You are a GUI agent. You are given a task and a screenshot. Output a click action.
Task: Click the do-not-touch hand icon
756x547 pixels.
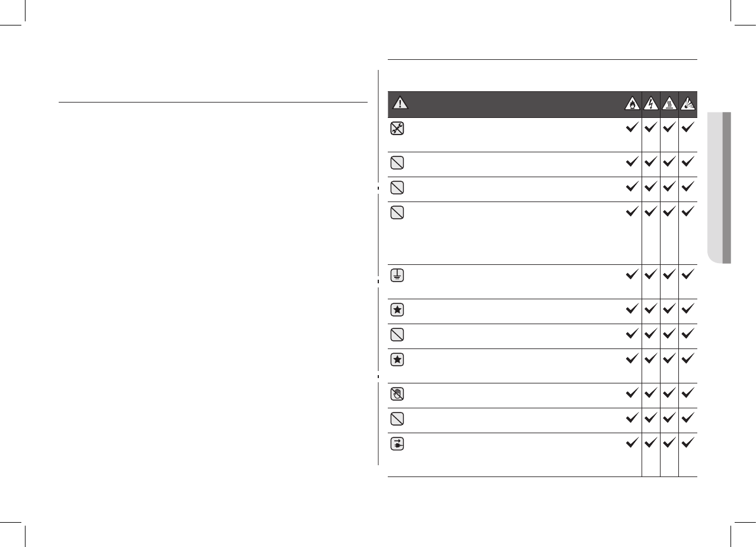[x=397, y=394]
